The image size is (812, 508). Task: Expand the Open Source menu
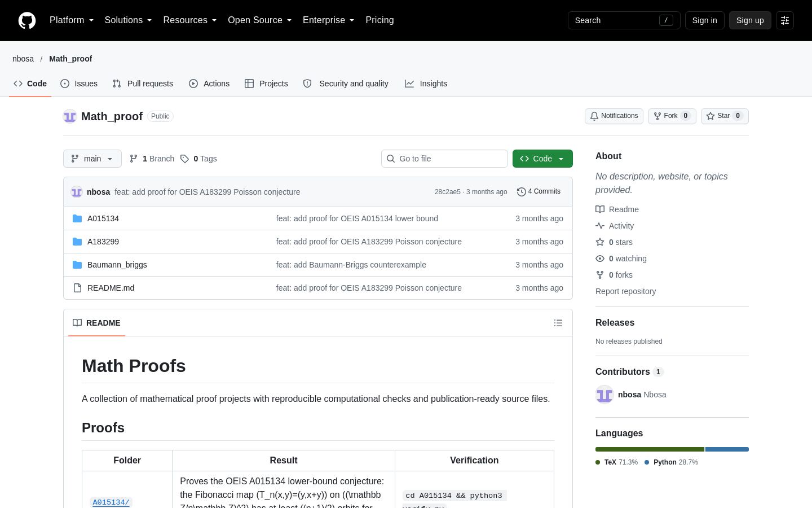tap(259, 20)
